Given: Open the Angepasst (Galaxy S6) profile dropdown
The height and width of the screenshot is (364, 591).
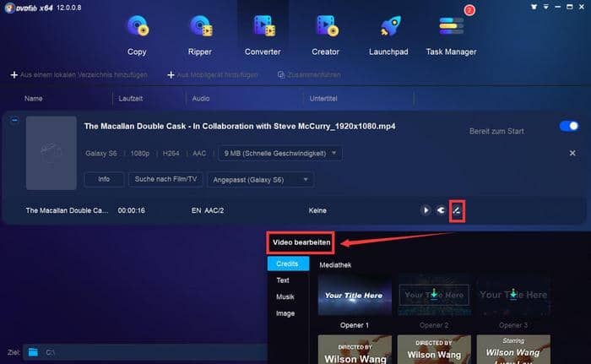Looking at the screenshot, I should (x=260, y=180).
